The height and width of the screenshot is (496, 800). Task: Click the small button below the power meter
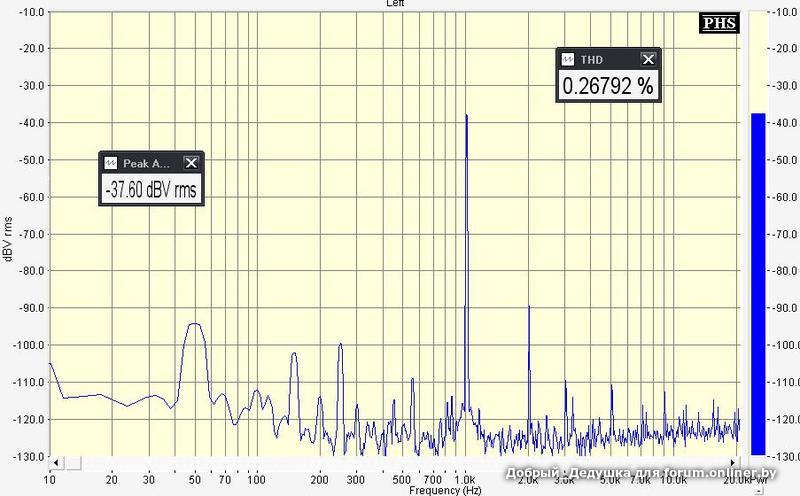[760, 490]
